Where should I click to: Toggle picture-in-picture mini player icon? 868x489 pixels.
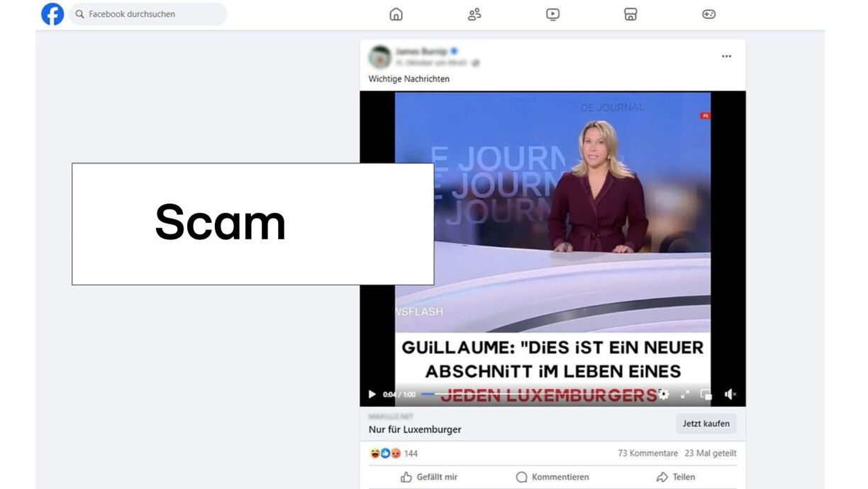706,394
